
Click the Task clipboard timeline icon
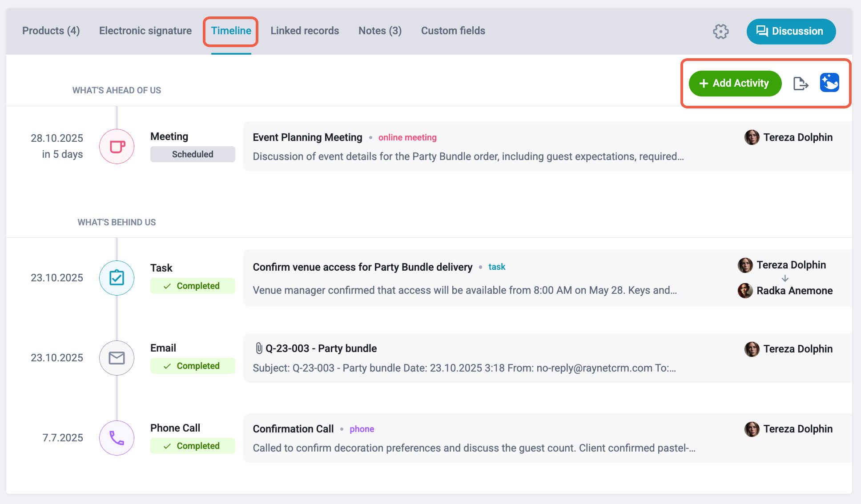coord(117,278)
